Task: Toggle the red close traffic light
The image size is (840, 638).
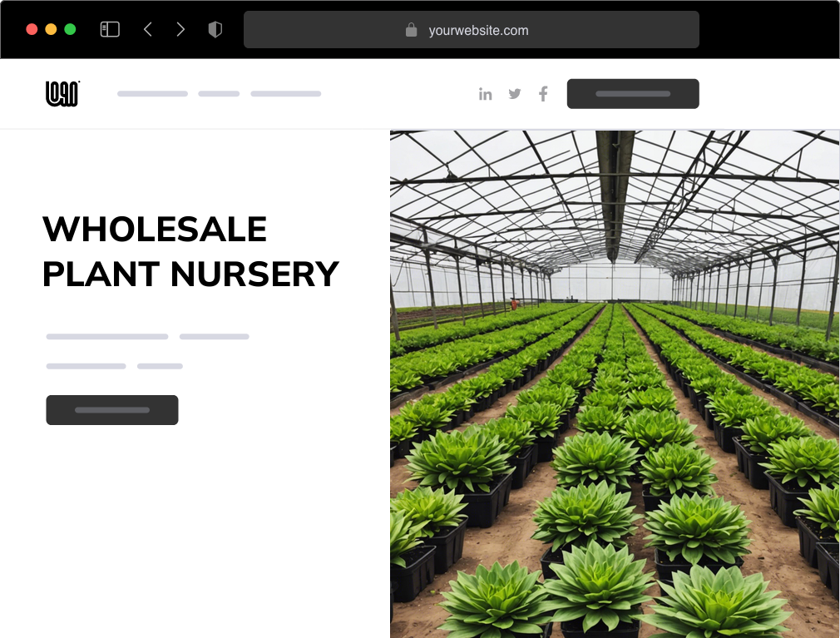Action: pos(32,27)
